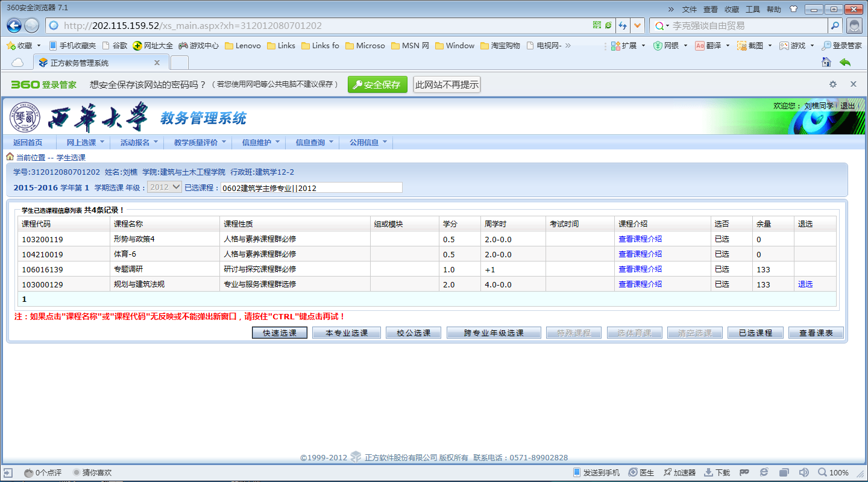Click the browser back arrow button
Image resolution: width=868 pixels, height=482 pixels.
click(x=14, y=25)
